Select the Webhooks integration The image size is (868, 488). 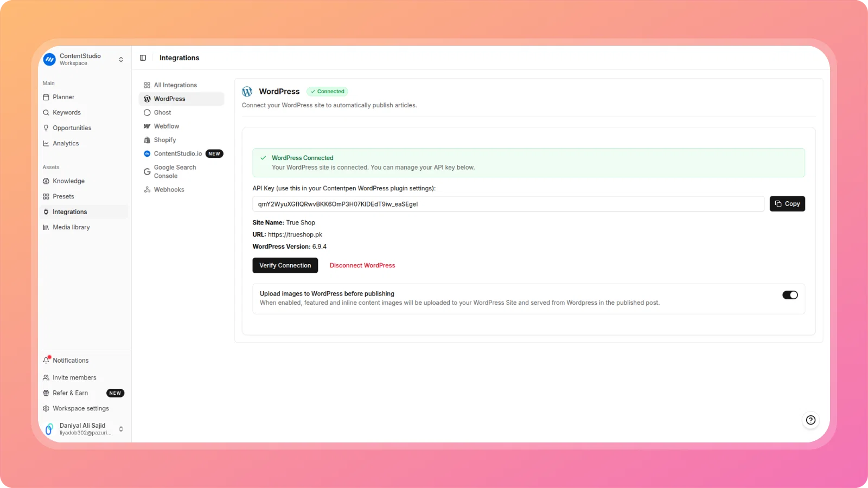coord(181,190)
